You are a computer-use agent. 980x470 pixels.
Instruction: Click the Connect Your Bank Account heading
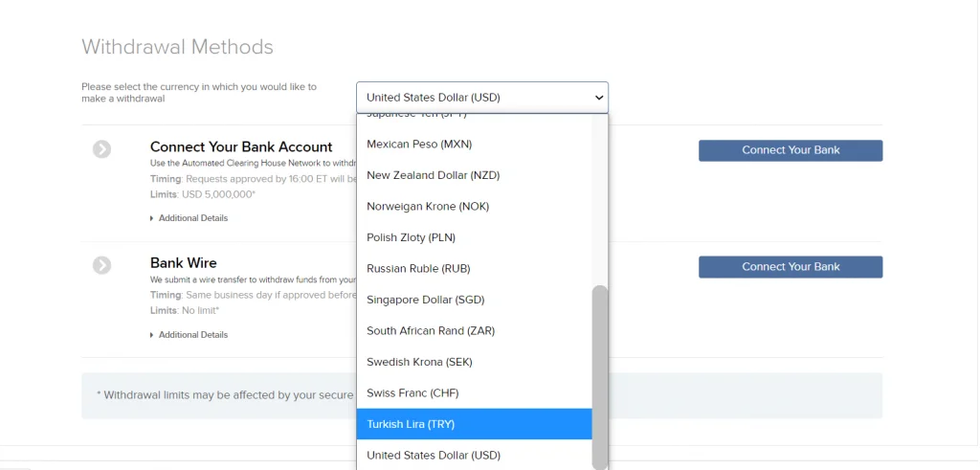[x=241, y=147]
